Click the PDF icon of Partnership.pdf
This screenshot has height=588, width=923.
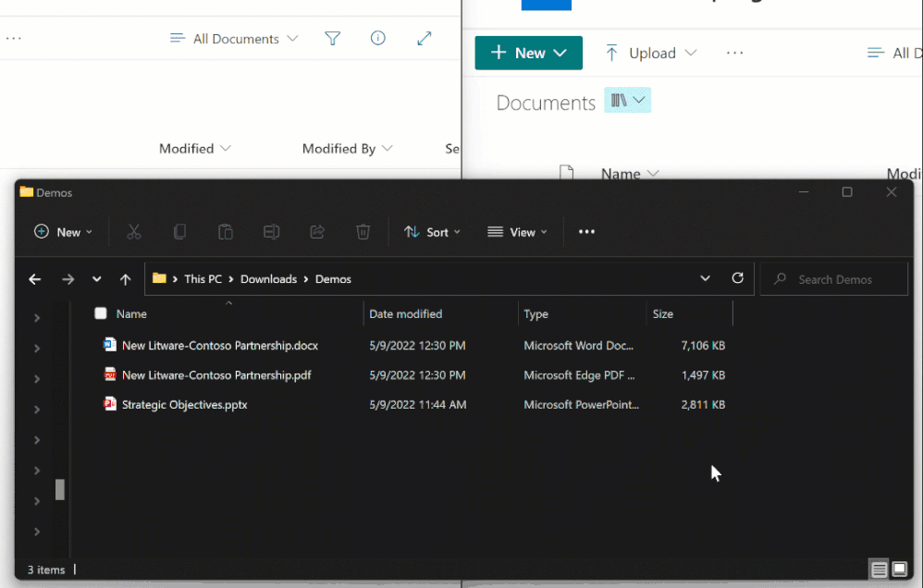tap(109, 374)
